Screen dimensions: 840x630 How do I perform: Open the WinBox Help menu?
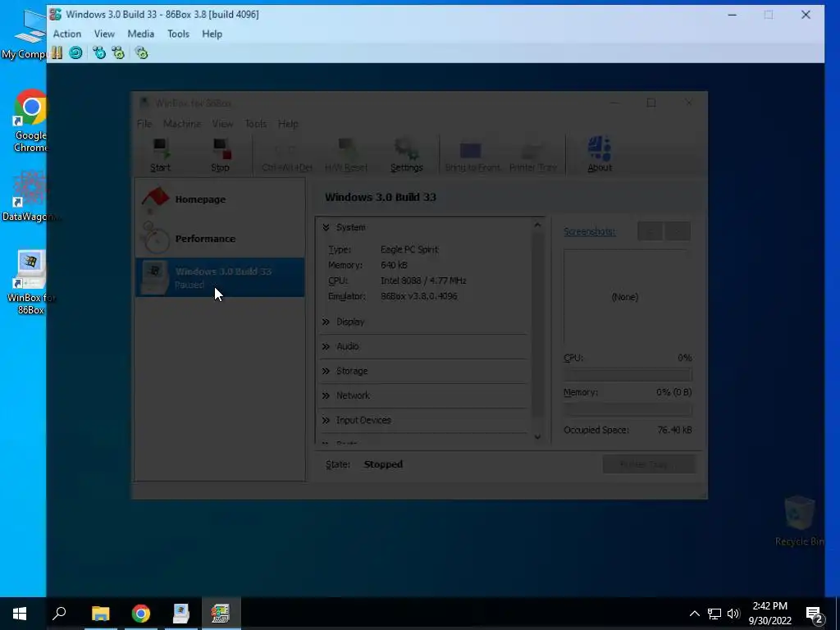(288, 124)
